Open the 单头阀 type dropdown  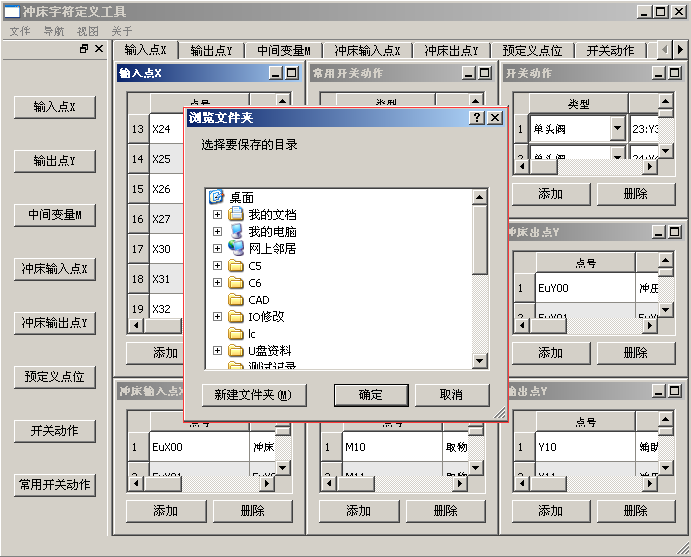(x=616, y=128)
